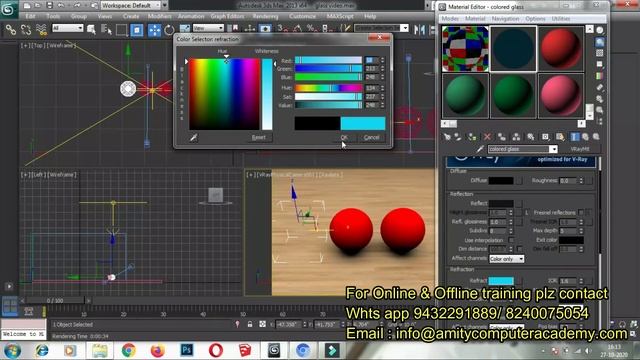Select the red sphere material sample slot
The height and width of the screenshot is (360, 640).
click(x=561, y=49)
